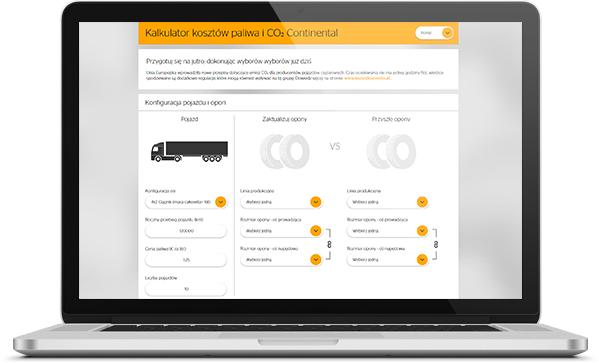The image size is (599, 363).
Task: Open steering axle tyre size dropdown for future tyres
Action: [x=388, y=231]
